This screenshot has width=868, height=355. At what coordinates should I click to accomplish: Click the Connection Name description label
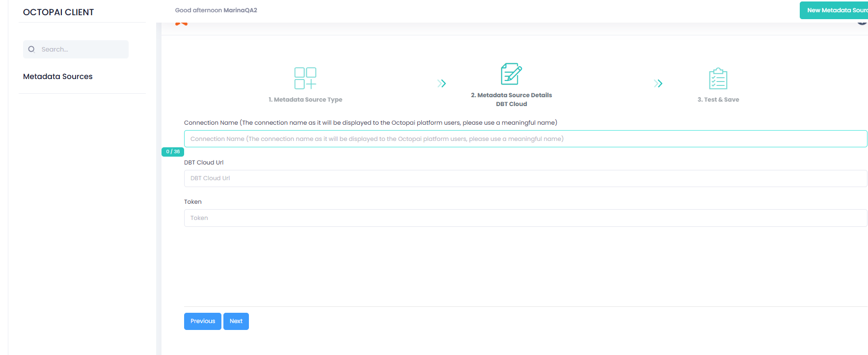coord(371,123)
